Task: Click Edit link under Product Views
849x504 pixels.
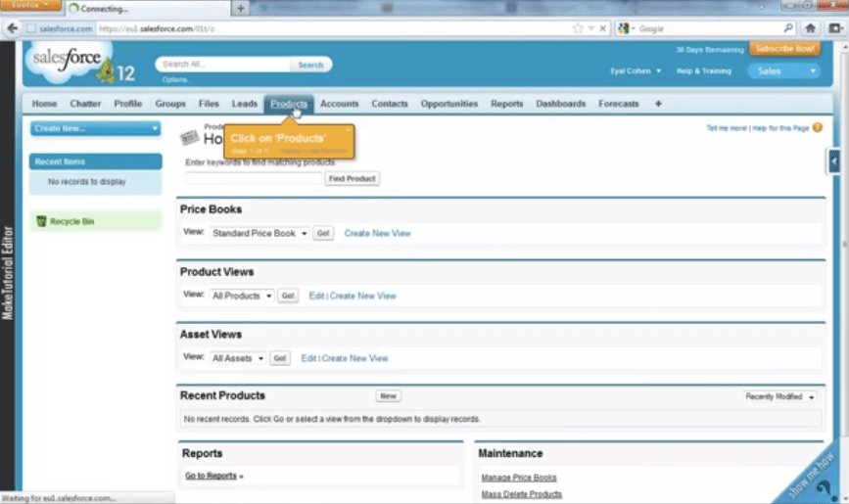Action: tap(316, 296)
